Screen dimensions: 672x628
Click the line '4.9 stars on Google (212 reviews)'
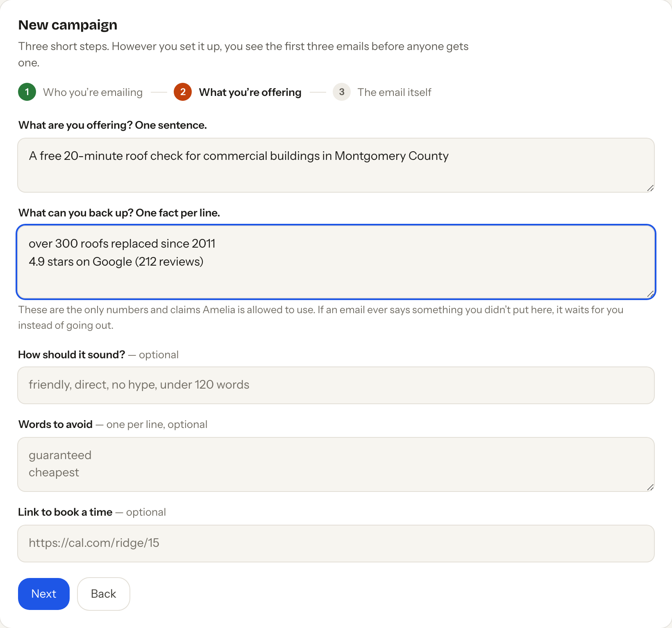click(116, 262)
